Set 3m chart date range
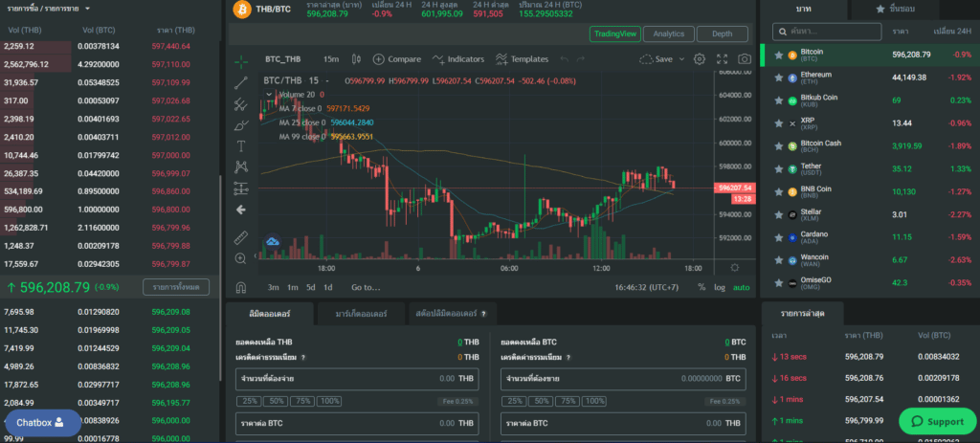The image size is (980, 443). (x=273, y=287)
